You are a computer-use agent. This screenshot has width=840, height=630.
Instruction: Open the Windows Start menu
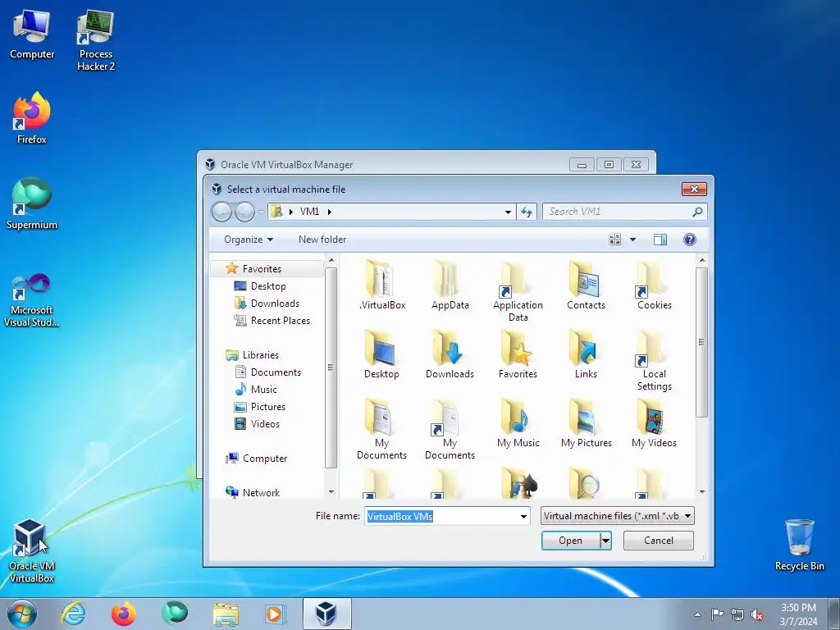click(22, 614)
